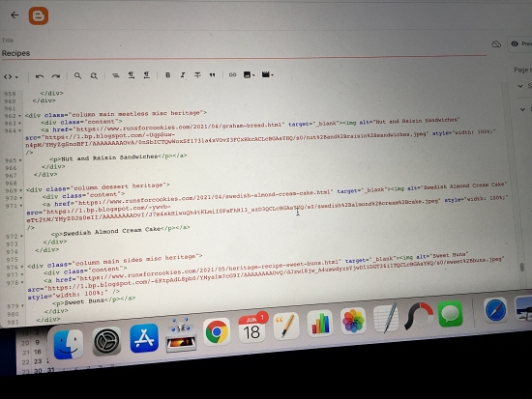The width and height of the screenshot is (532, 399).
Task: Open the insert video dropdown
Action: pyautogui.click(x=267, y=74)
